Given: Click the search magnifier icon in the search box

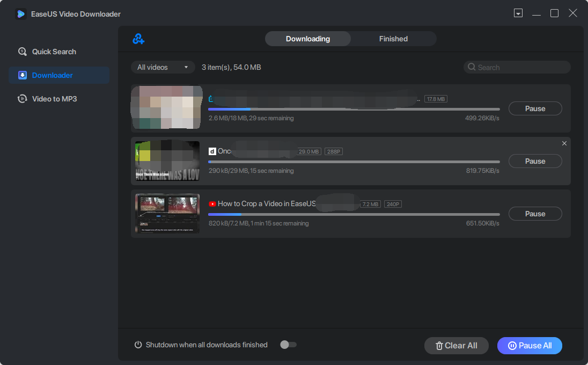Looking at the screenshot, I should pos(472,67).
